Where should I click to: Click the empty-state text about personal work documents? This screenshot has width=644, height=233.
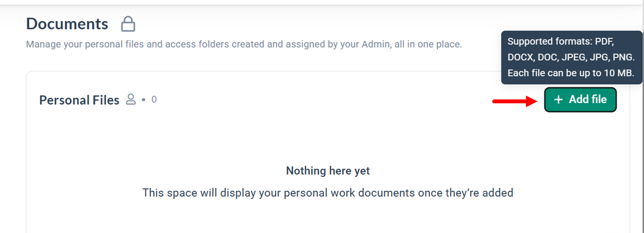click(x=328, y=193)
